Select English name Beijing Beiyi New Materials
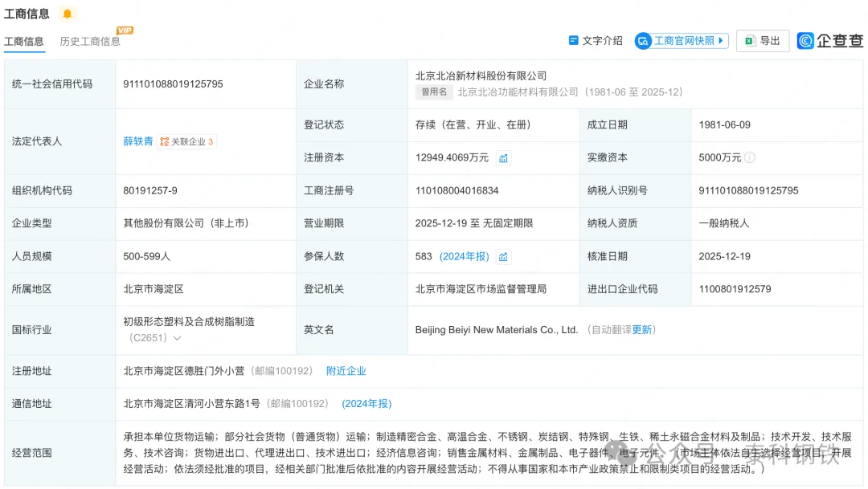The width and height of the screenshot is (868, 489). tap(497, 330)
